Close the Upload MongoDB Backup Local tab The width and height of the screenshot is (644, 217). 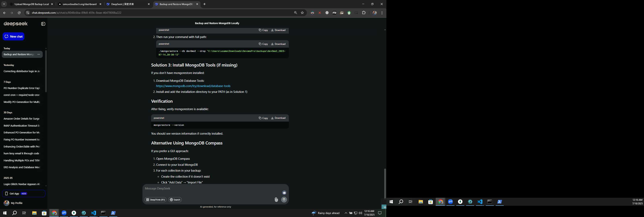(x=52, y=4)
